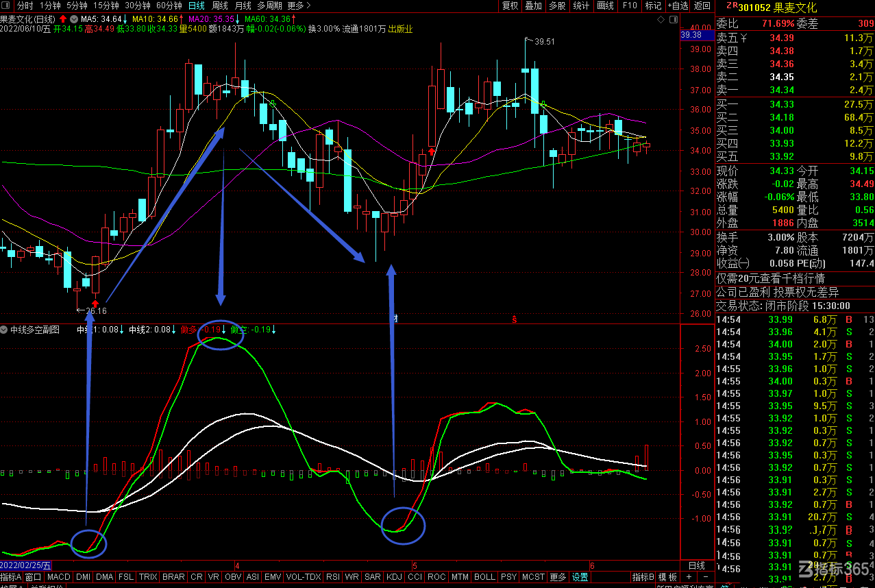Open the 多周期 multi-period view
The image size is (875, 588).
click(x=270, y=5)
